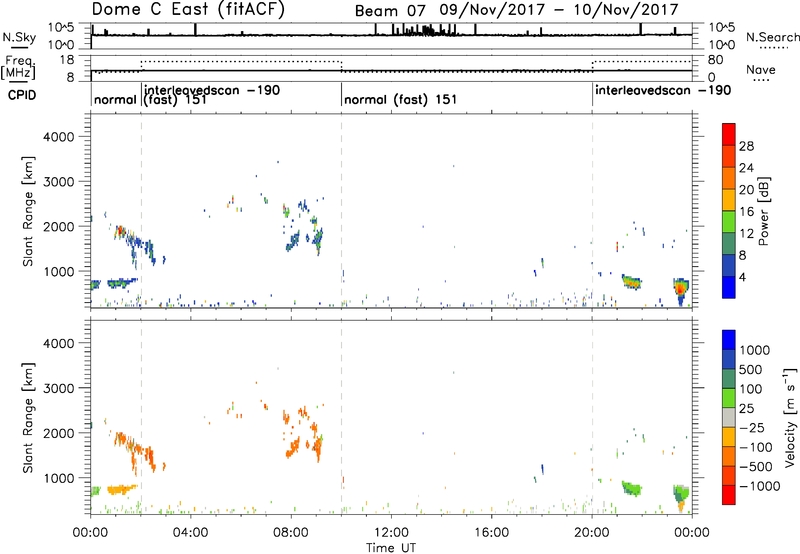
Task: Click the '-1000' tick label on velocity colorbar
Action: coord(759,486)
